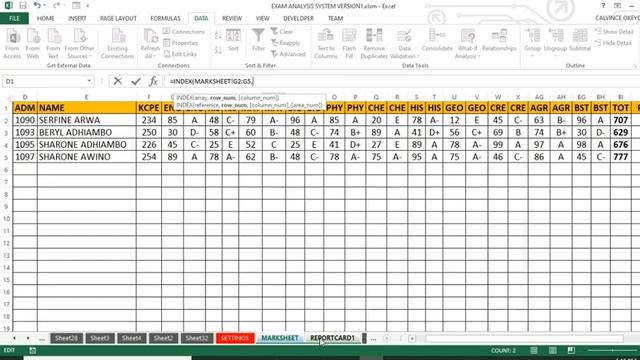640x360 pixels.
Task: Open Advanced filter options
Action: point(288,54)
